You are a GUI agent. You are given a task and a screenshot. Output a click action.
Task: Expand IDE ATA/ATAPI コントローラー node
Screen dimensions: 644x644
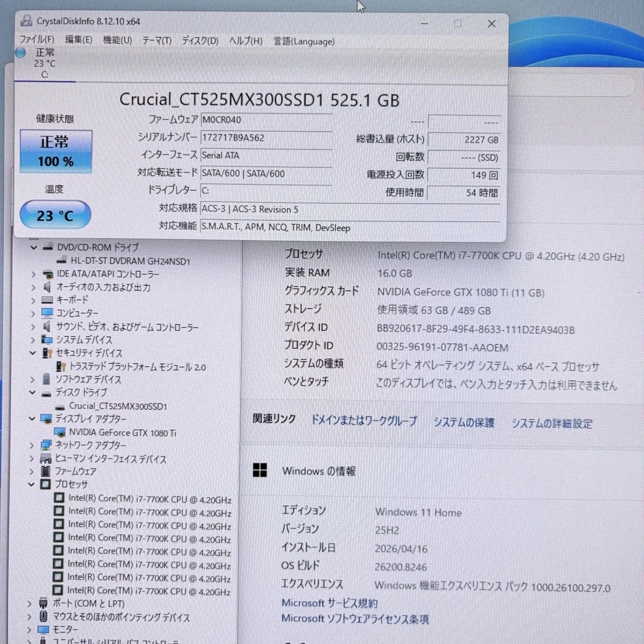[x=34, y=274]
